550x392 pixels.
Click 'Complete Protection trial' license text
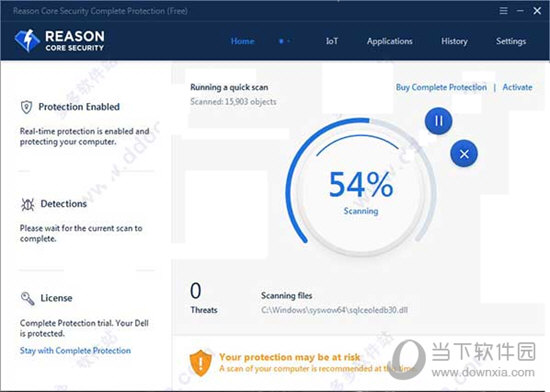84,328
